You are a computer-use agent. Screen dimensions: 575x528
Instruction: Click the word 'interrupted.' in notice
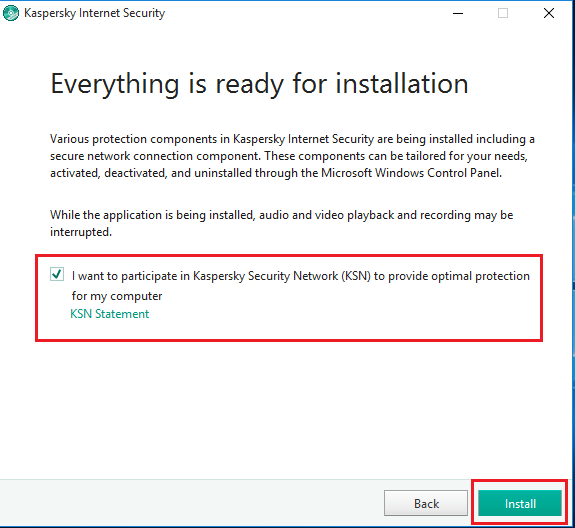tap(81, 232)
